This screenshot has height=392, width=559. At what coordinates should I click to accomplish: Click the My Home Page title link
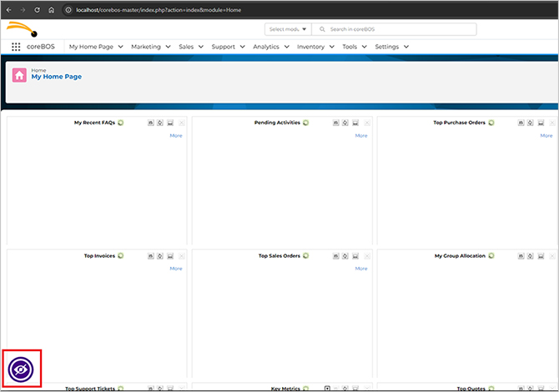click(57, 77)
